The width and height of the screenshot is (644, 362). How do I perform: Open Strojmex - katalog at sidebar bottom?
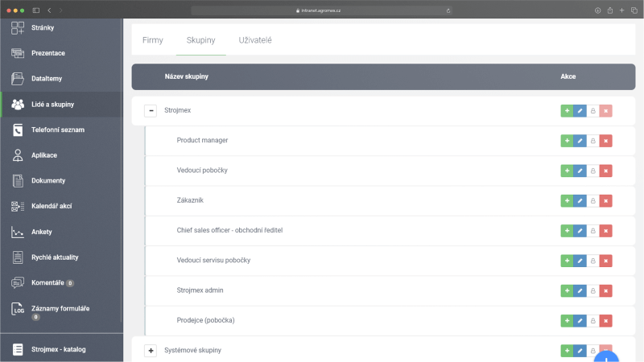58,349
